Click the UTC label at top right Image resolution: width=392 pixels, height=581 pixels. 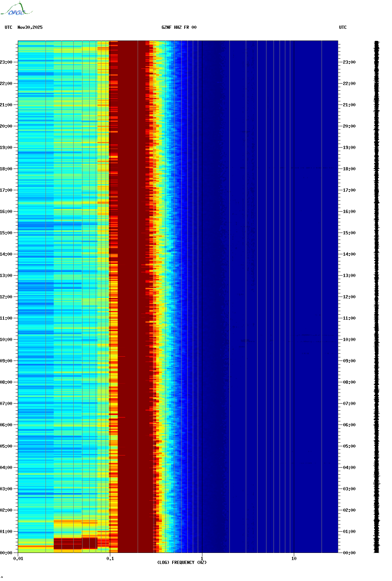pos(343,27)
